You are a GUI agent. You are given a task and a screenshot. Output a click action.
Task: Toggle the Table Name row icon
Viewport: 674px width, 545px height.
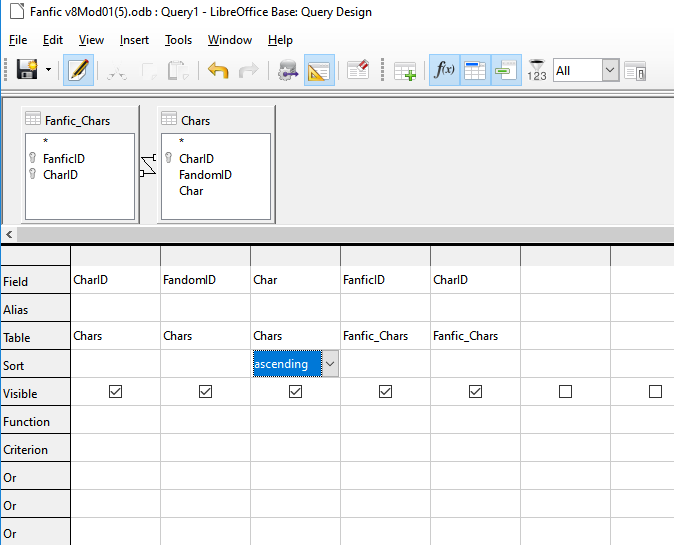(475, 71)
